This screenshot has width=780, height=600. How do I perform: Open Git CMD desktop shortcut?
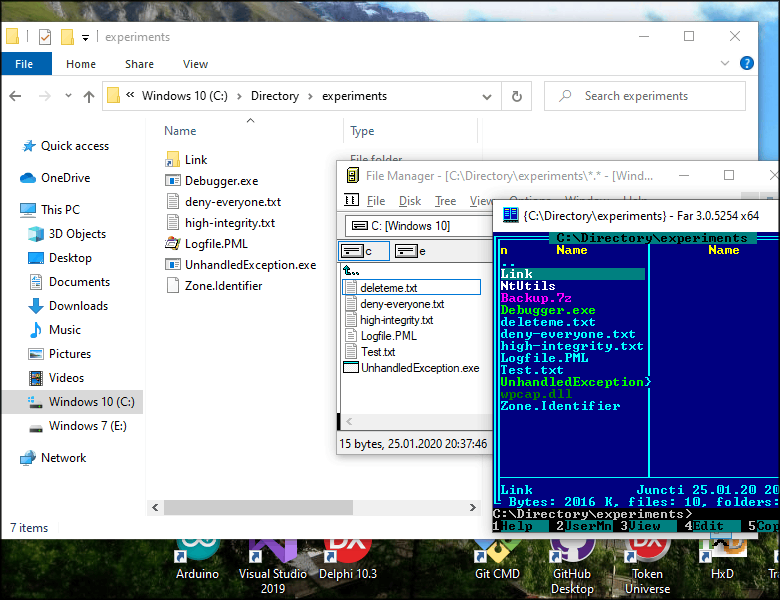coord(497,554)
